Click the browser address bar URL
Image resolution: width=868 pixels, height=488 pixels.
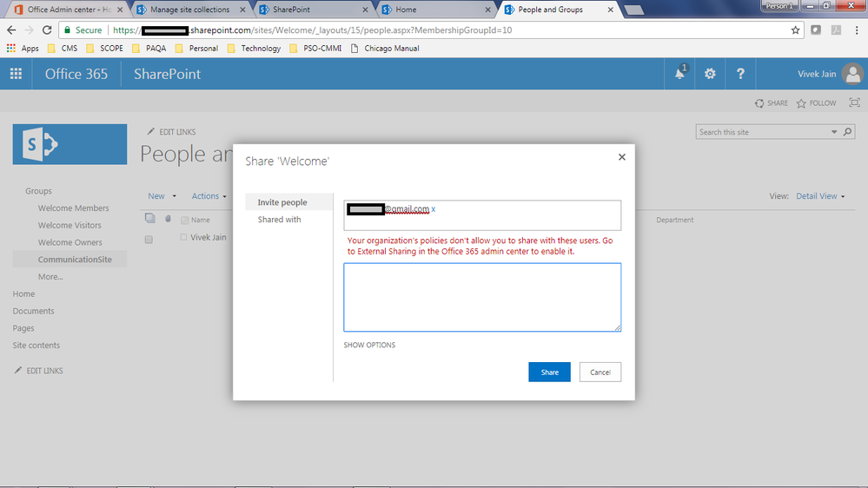[x=312, y=30]
